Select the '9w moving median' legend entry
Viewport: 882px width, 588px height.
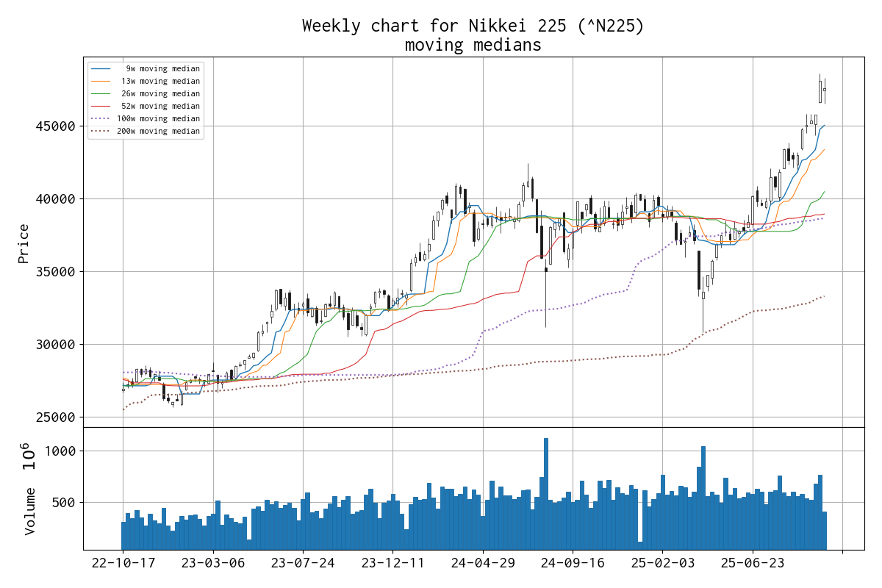(x=146, y=68)
